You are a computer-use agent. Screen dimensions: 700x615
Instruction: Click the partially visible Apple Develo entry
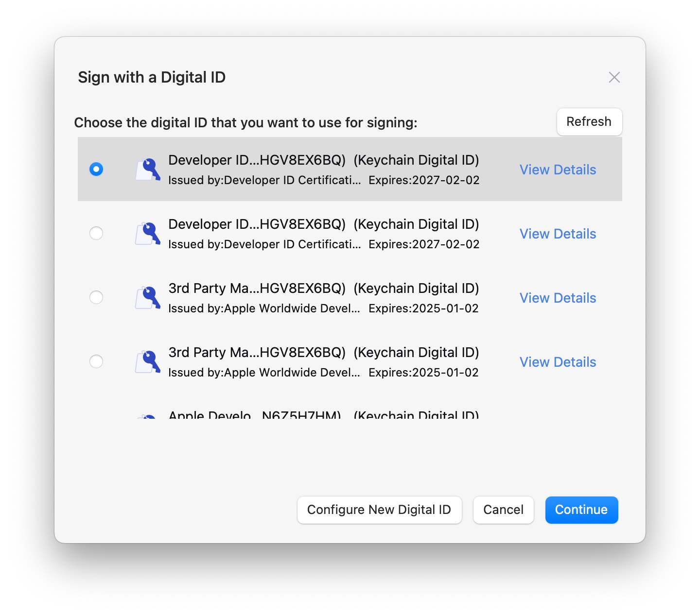[x=323, y=414]
